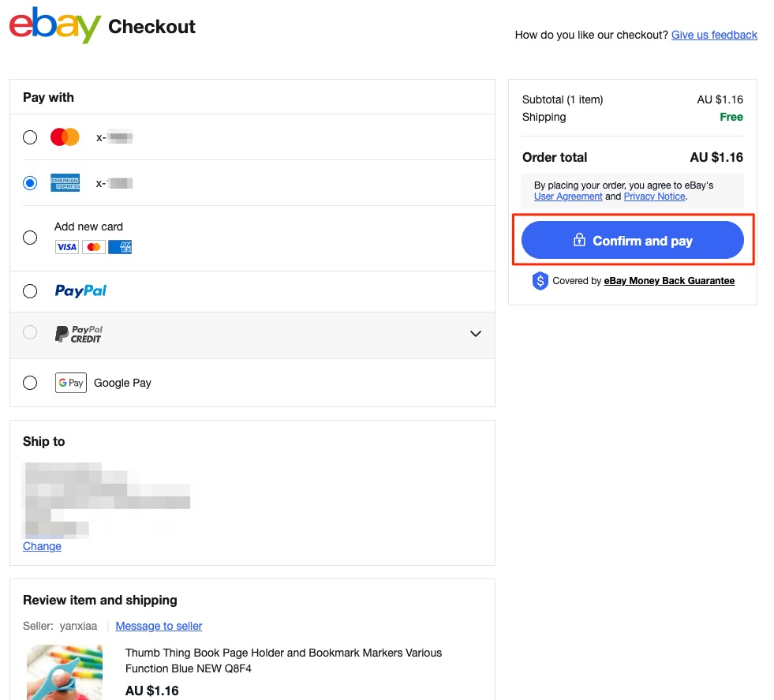Image resolution: width=774 pixels, height=700 pixels.
Task: Select the Mastercard payment radio button
Action: tap(30, 137)
